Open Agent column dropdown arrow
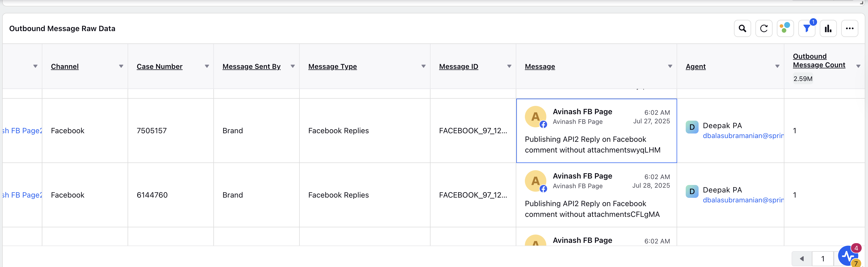868x267 pixels. [x=777, y=66]
